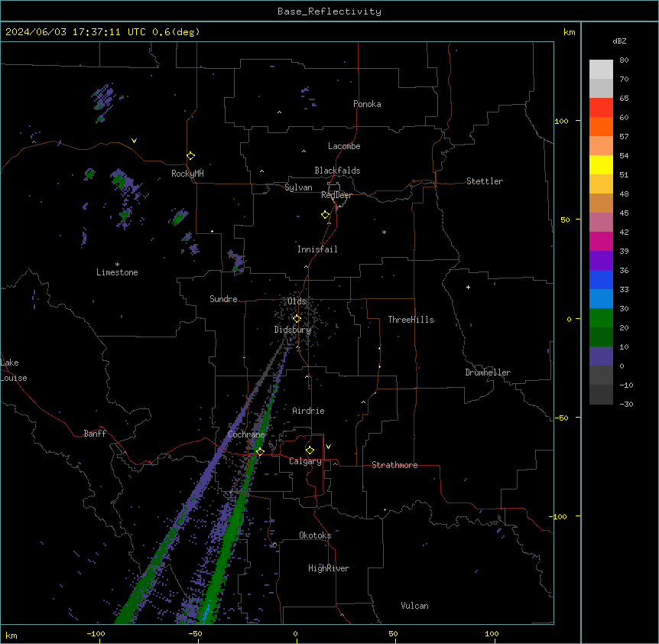Click the yellow V marker northeast of Calgary

coord(328,447)
